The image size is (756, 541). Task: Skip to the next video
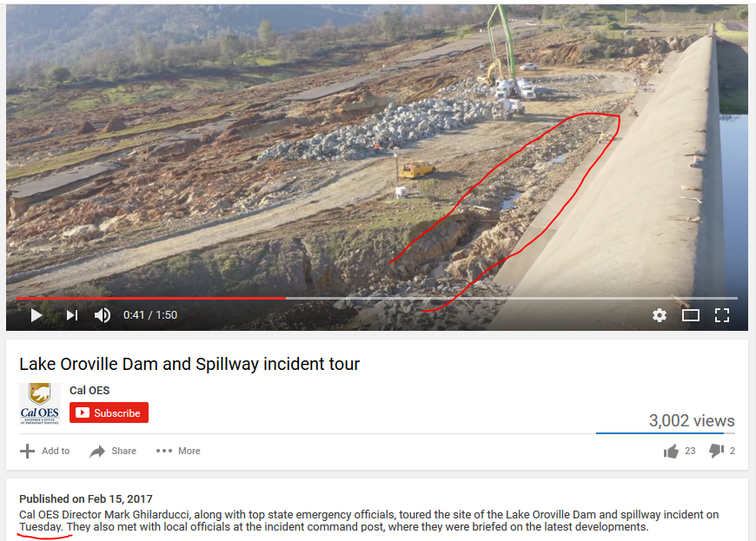pyautogui.click(x=72, y=315)
